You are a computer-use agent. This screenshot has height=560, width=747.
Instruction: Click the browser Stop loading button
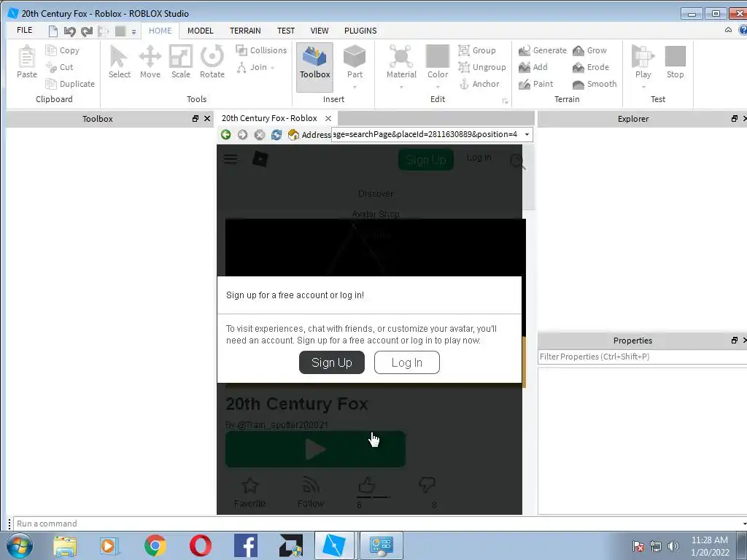[x=259, y=135]
